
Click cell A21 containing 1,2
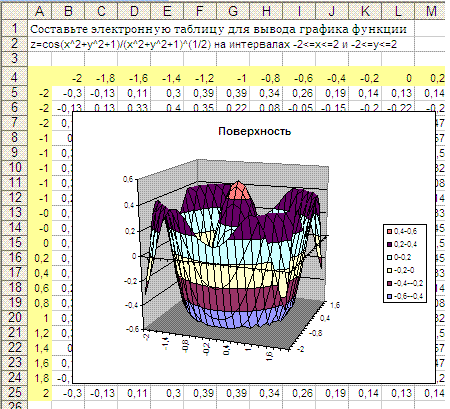pos(40,333)
